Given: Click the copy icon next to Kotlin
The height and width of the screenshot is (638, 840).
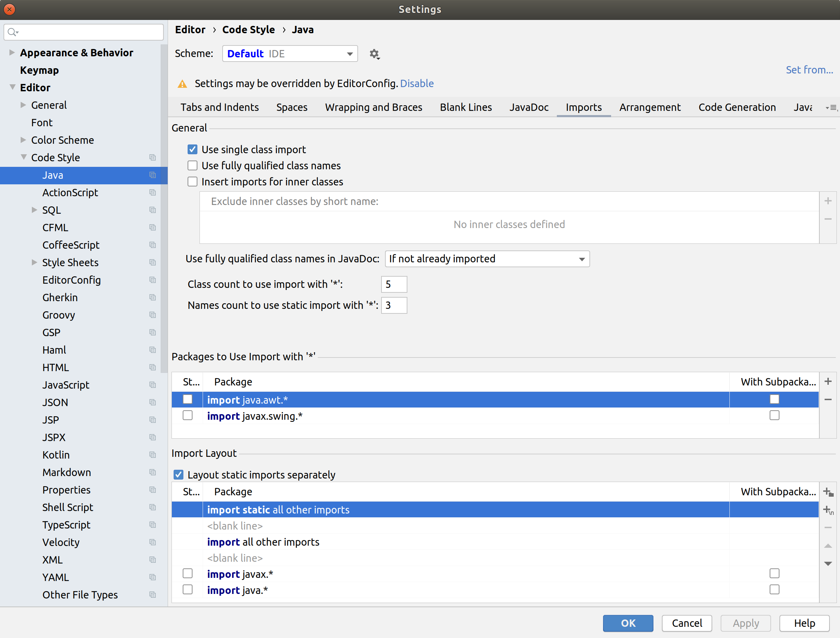Looking at the screenshot, I should tap(153, 455).
